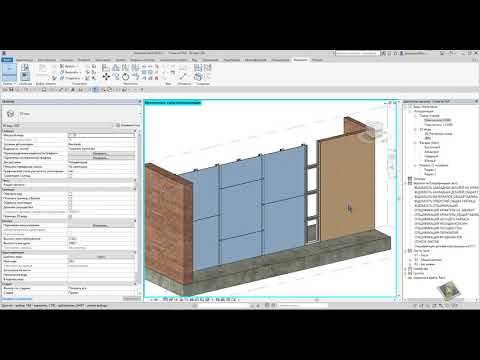Click the Cope (Врезка) geometry icon
Image resolution: width=480 pixels, height=360 pixels.
pos(62,66)
